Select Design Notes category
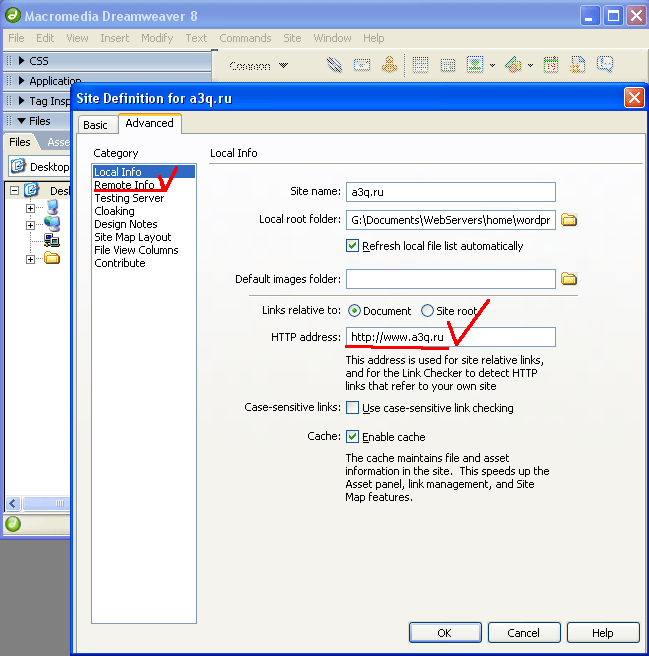The width and height of the screenshot is (649, 656). tap(126, 224)
